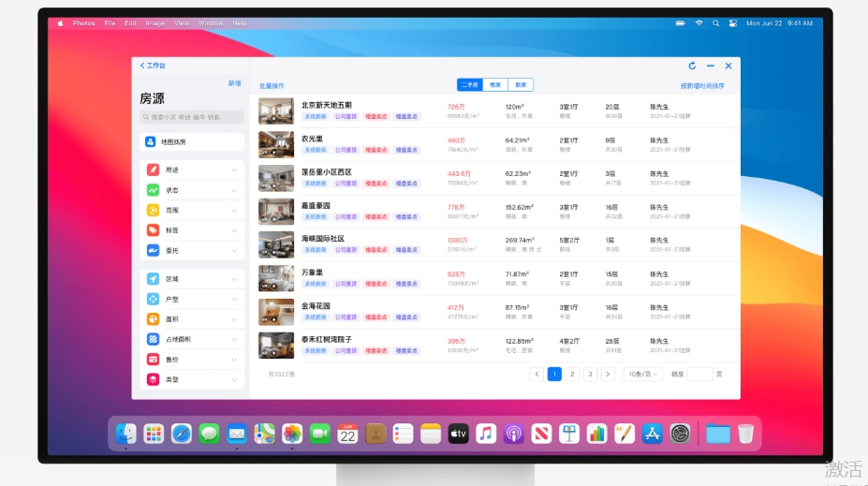Expand the 售价 filter chevron
This screenshot has height=486, width=868.
pyautogui.click(x=234, y=360)
